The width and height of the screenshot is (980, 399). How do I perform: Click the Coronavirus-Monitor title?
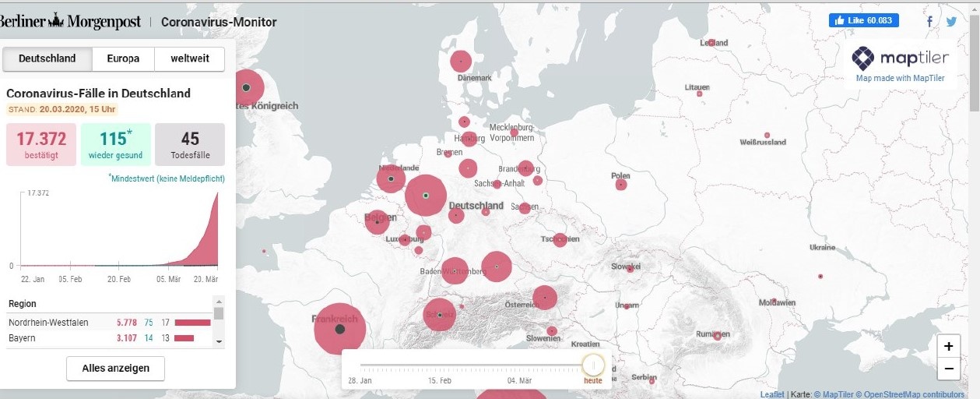pos(219,22)
